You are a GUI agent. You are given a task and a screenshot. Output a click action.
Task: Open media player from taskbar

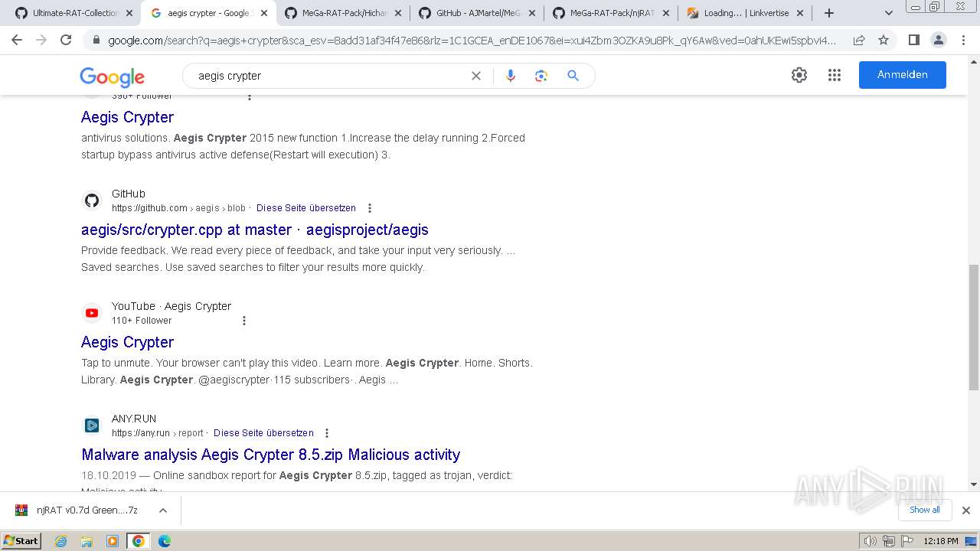113,541
